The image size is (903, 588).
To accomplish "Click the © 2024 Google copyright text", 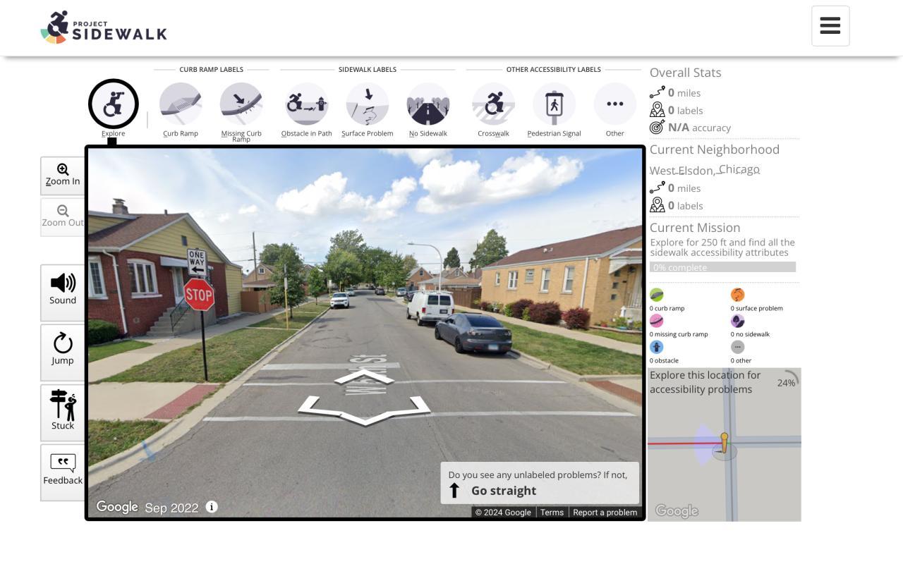I will pyautogui.click(x=503, y=513).
